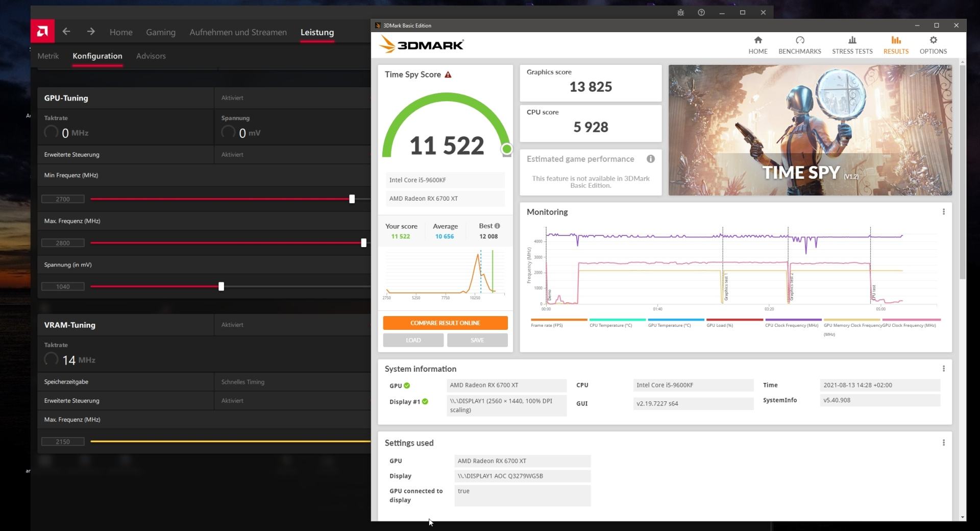Go back with Radeon's left arrow
Screen dimensions: 980x531
coord(66,32)
